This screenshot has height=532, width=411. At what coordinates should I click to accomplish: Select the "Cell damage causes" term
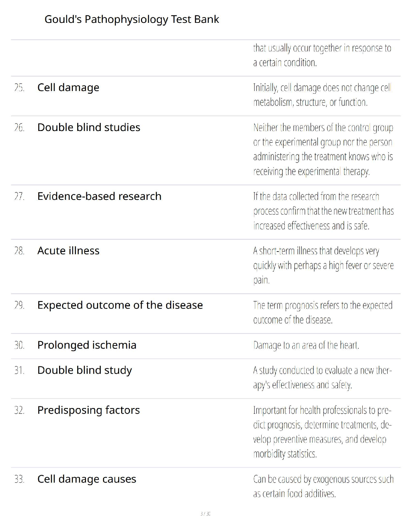coord(87,479)
